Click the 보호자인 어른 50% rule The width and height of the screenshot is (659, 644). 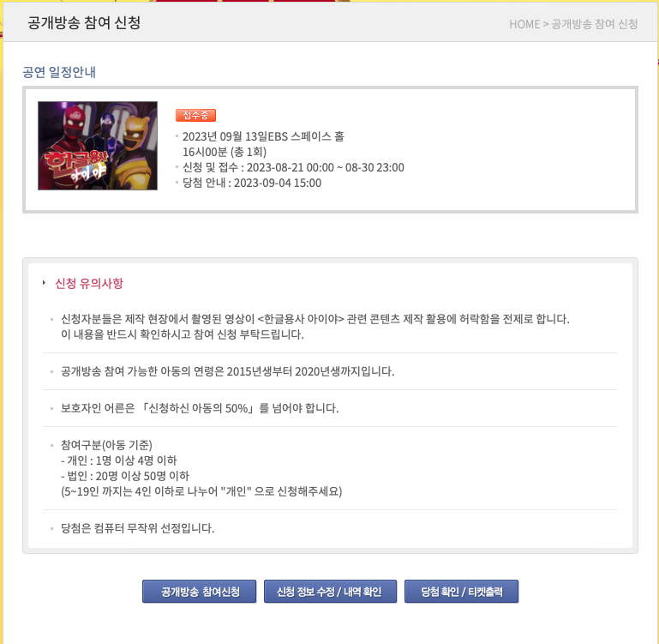coord(200,408)
